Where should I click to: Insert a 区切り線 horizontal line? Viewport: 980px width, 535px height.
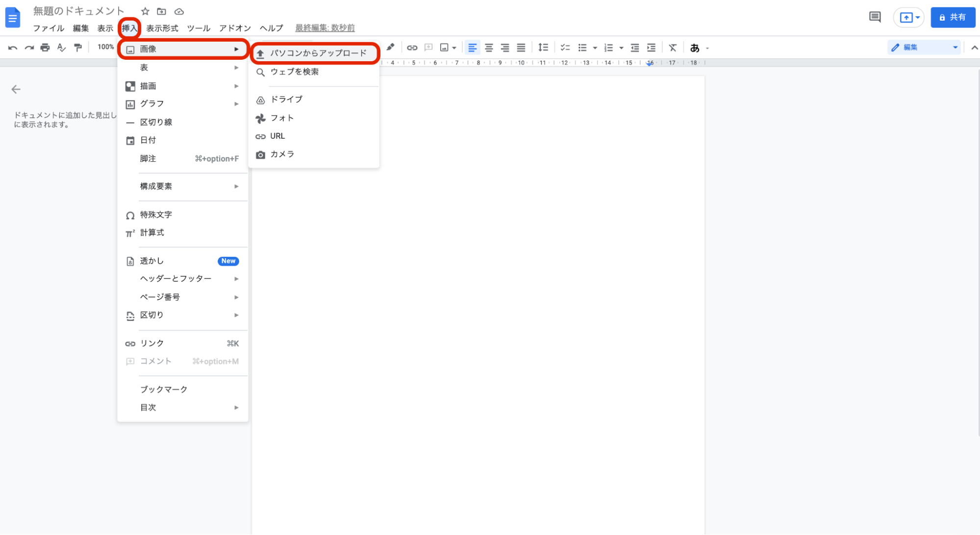(183, 122)
